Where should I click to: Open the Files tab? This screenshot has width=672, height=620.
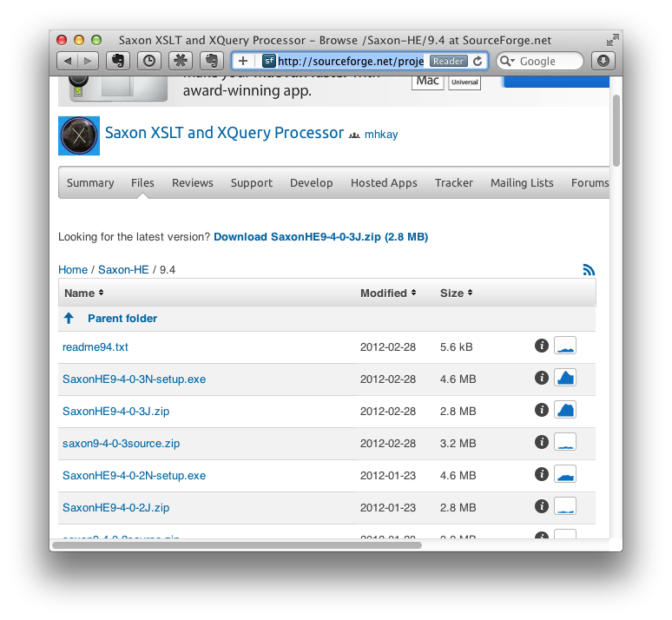coord(142,182)
